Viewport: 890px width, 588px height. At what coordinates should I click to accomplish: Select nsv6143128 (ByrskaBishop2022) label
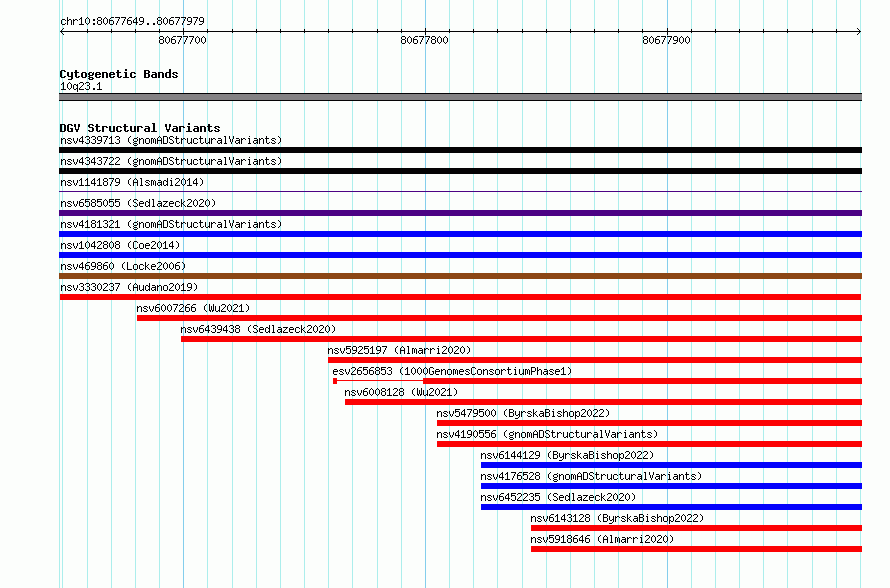[x=617, y=518]
